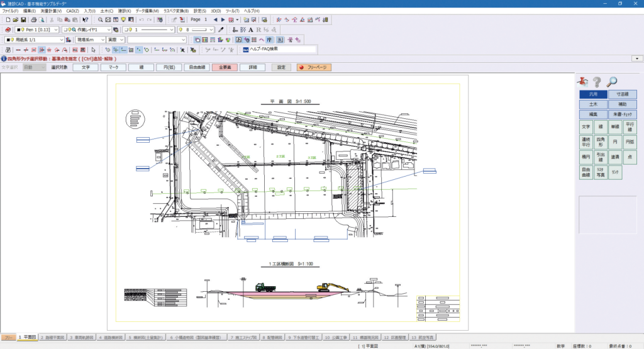Click the eyedropper attribute picker icon

click(221, 30)
